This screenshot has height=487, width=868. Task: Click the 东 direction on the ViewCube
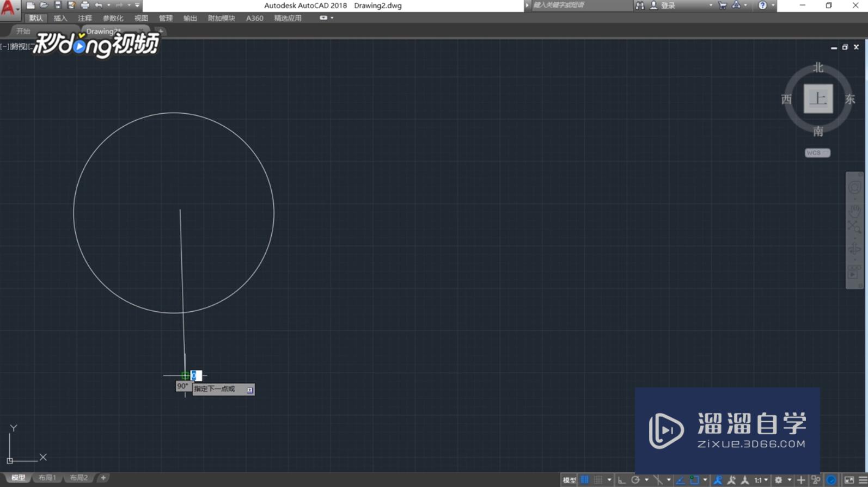tap(850, 99)
